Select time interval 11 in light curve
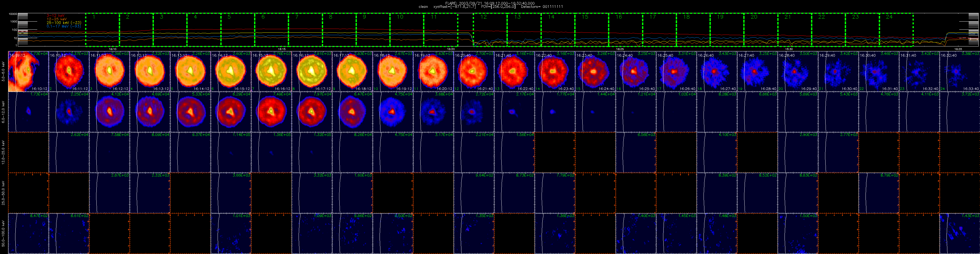The image size is (980, 254). click(441, 30)
